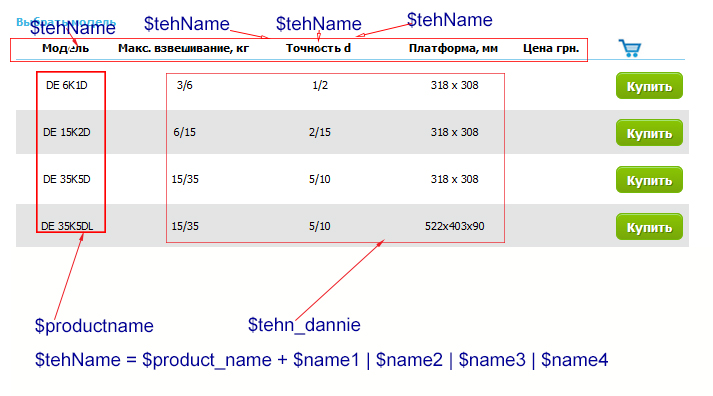
Task: Select the DE 15K2D model name
Action: tap(66, 132)
